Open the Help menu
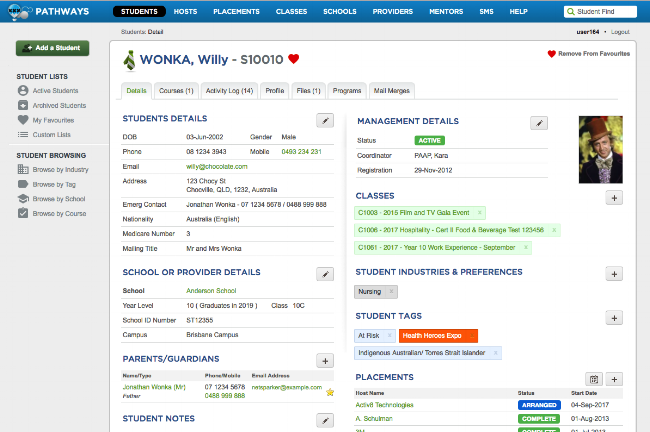The image size is (650, 432). click(518, 12)
